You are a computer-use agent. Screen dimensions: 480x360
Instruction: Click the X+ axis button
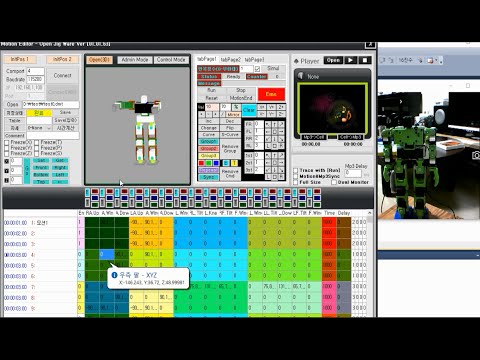point(261,107)
